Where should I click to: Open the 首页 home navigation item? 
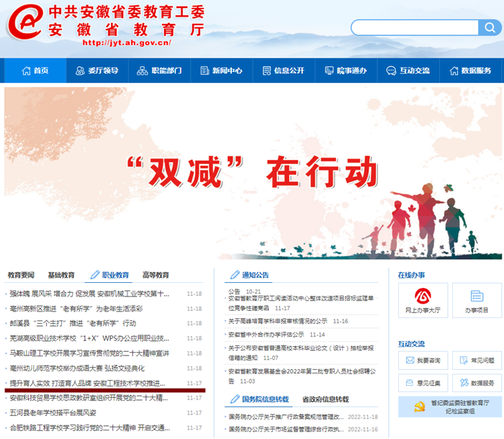(35, 71)
